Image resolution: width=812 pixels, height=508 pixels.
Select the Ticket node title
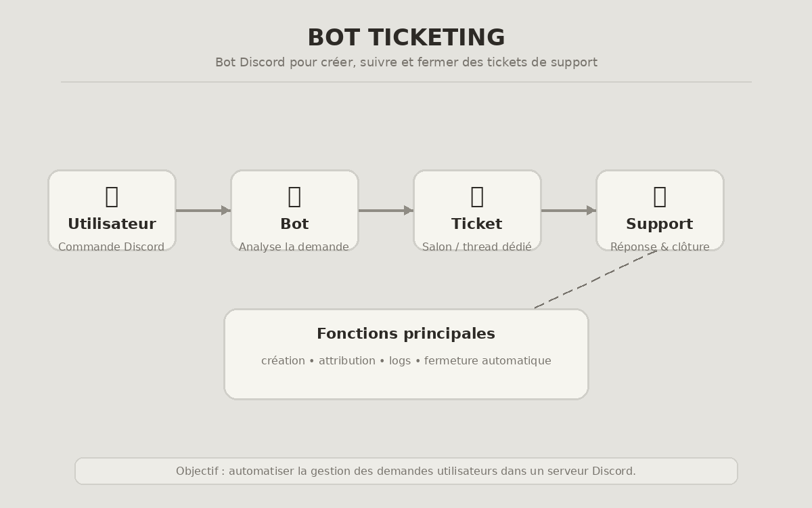click(x=477, y=224)
